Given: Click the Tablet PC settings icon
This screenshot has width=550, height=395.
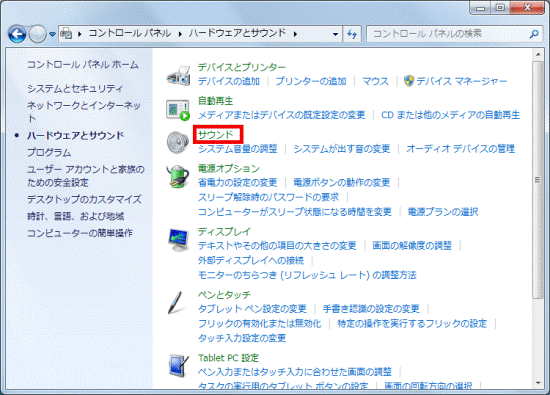Looking at the screenshot, I should tap(178, 365).
